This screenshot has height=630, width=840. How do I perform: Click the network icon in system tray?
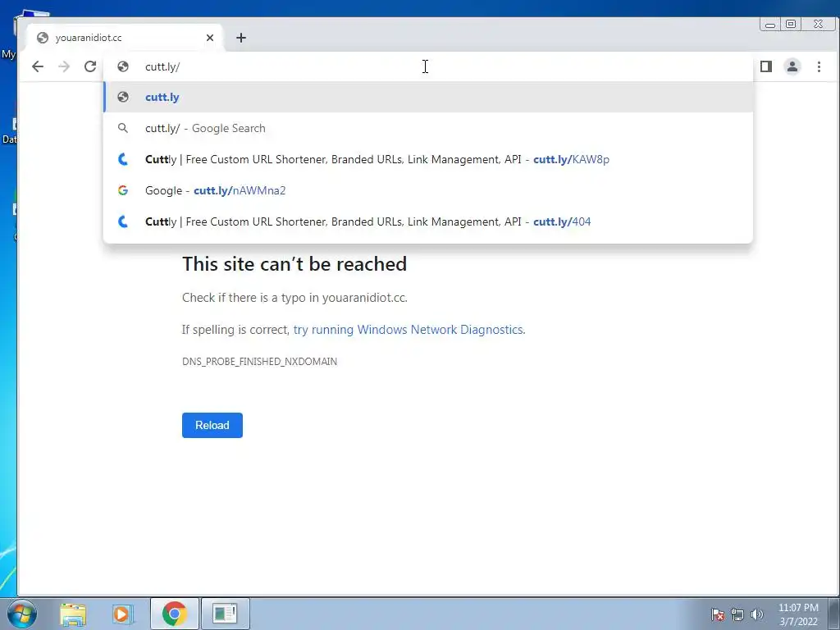[x=737, y=614]
